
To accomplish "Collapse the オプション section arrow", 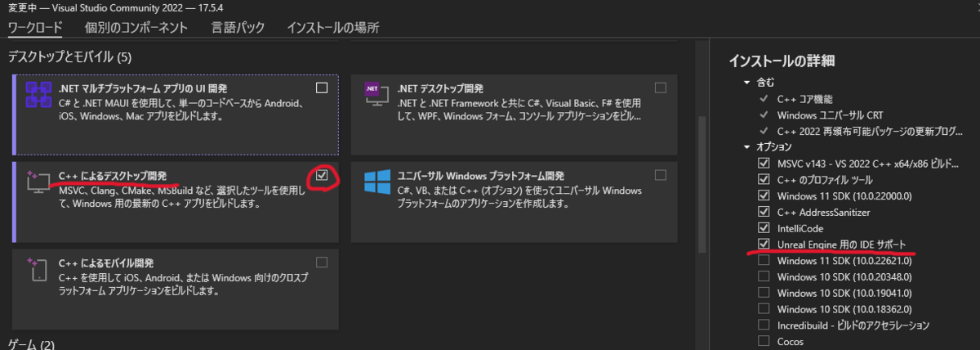I will [746, 147].
